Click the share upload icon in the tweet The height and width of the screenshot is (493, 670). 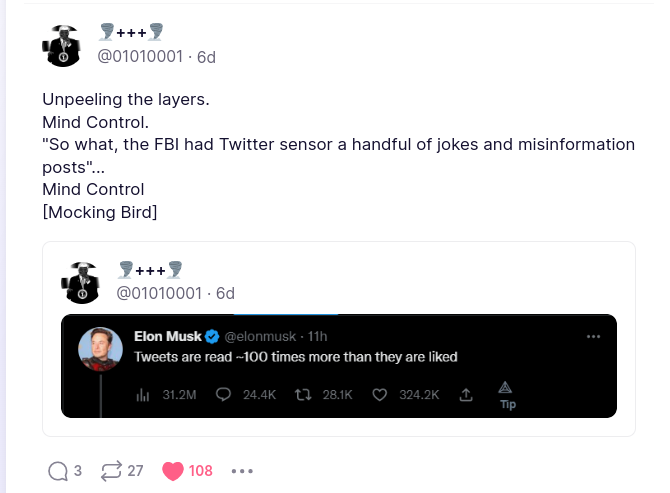tap(465, 395)
